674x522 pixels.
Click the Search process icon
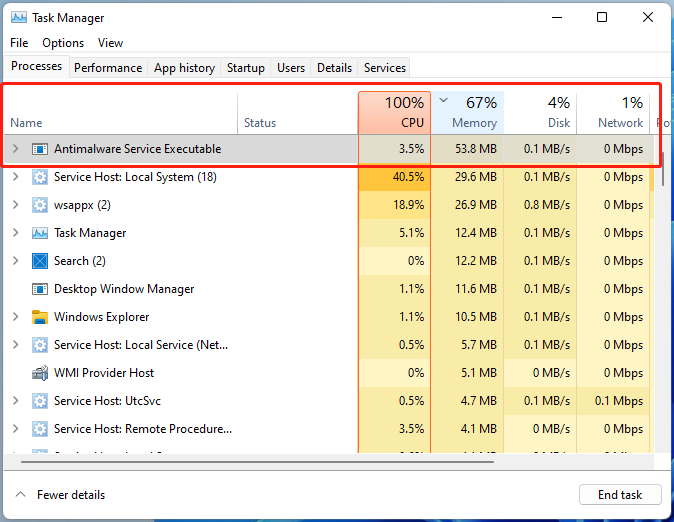[x=40, y=261]
